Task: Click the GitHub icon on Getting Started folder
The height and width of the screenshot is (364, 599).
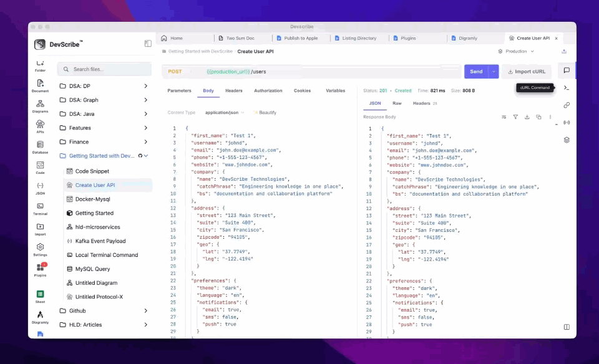Action: [140, 156]
